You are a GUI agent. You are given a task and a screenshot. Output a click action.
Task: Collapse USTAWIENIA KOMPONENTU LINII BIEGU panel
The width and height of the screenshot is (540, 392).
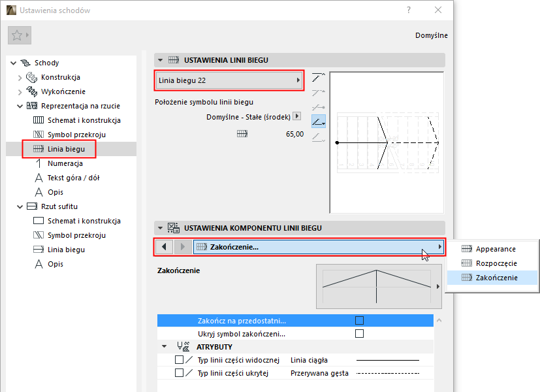(160, 228)
